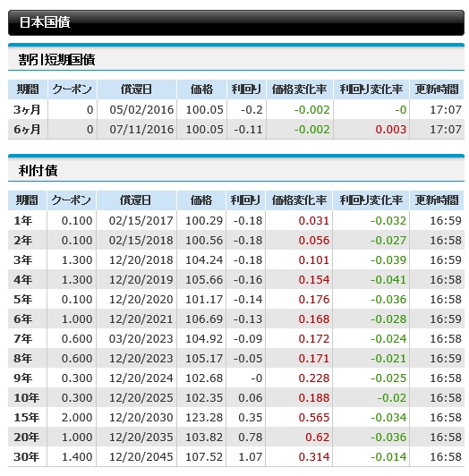Viewport: 469px width, 476px height.
Task: Click the 6ヶ月 yield value -0.11
Action: [x=248, y=130]
